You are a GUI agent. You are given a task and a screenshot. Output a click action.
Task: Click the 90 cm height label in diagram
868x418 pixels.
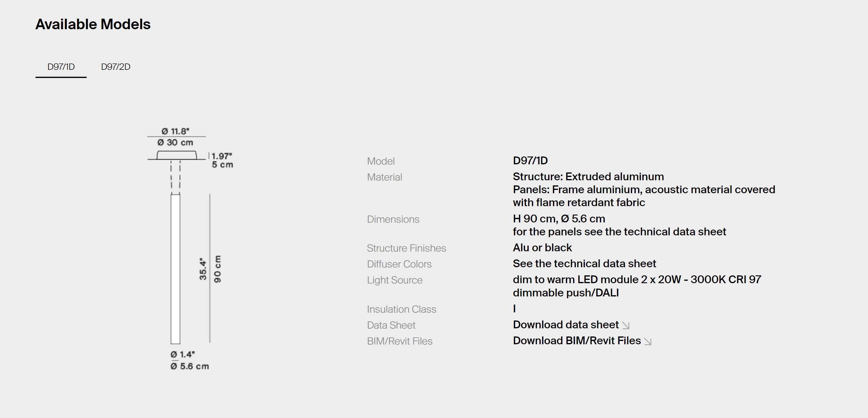[x=218, y=269]
